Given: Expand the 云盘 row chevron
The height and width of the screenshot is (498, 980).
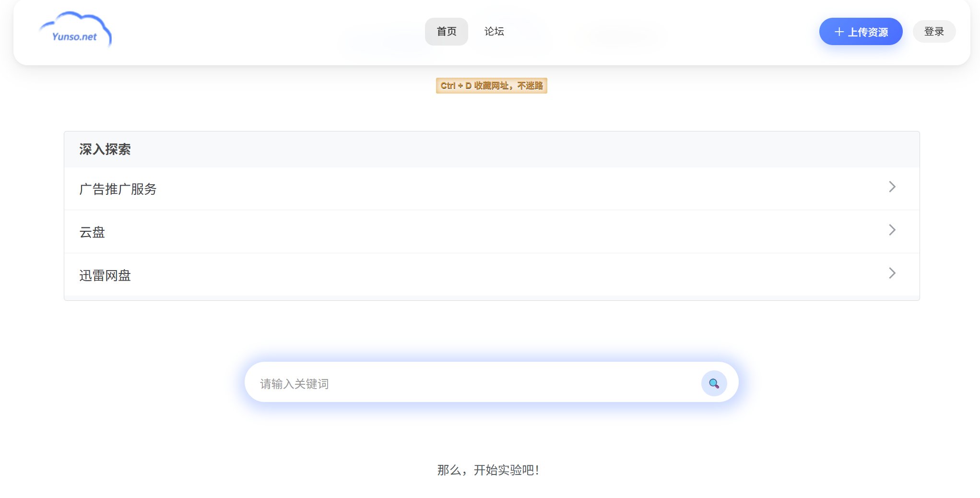Looking at the screenshot, I should coord(892,230).
